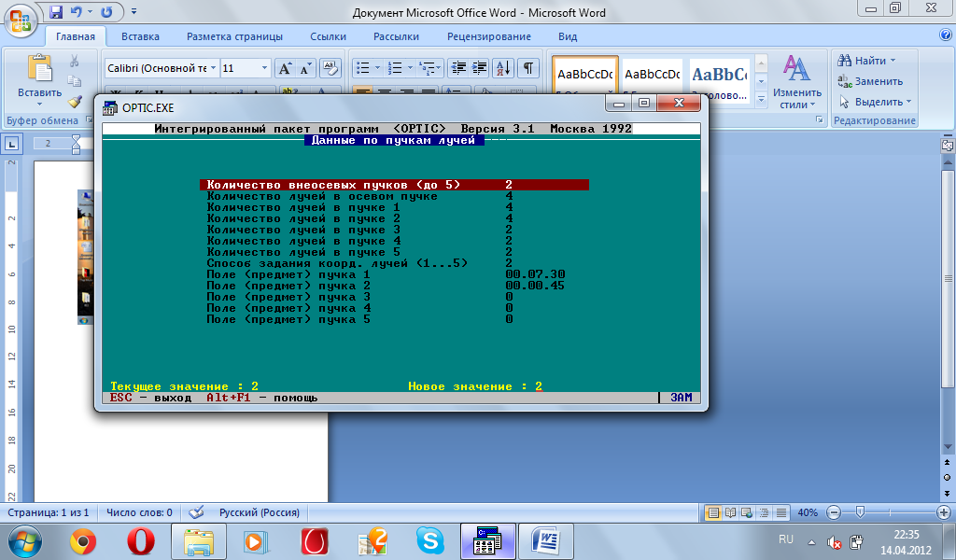Click the Windows Start button
Viewport: 956px width, 560px height.
point(25,541)
